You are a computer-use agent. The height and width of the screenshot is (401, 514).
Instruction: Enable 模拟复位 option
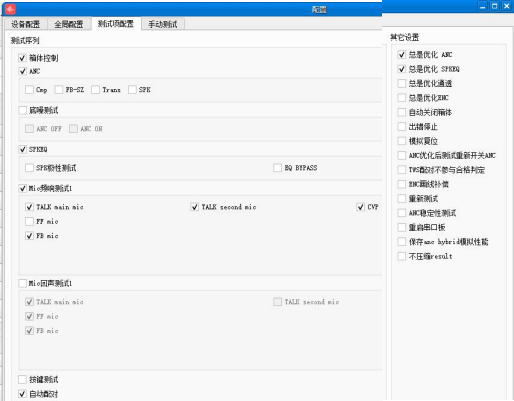[x=402, y=141]
